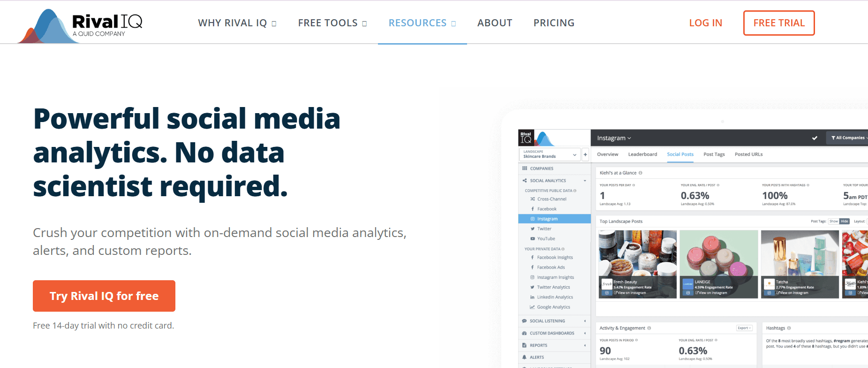Image resolution: width=868 pixels, height=368 pixels.
Task: Click the 0.63% engagement rate value at top
Action: pyautogui.click(x=695, y=196)
